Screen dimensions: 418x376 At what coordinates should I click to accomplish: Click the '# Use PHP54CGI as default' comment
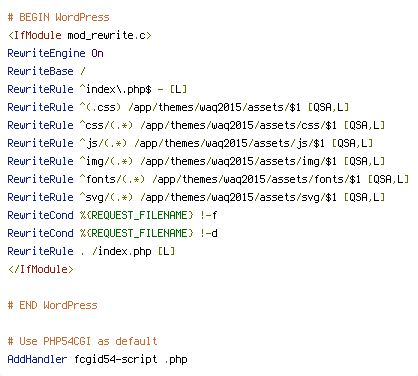click(82, 341)
